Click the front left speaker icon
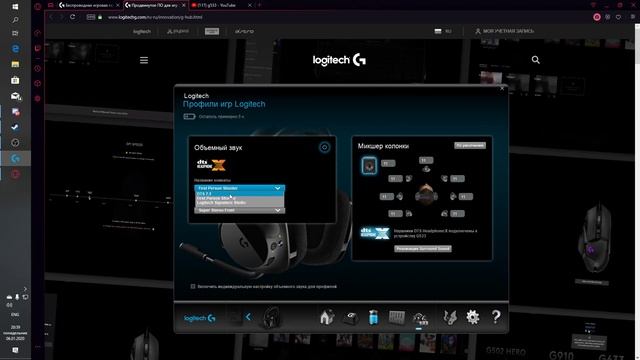This screenshot has width=640, height=360. pos(409,178)
